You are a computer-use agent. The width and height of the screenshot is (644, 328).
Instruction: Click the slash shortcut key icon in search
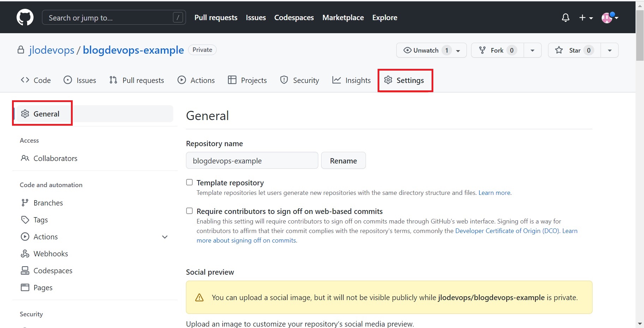pos(178,17)
